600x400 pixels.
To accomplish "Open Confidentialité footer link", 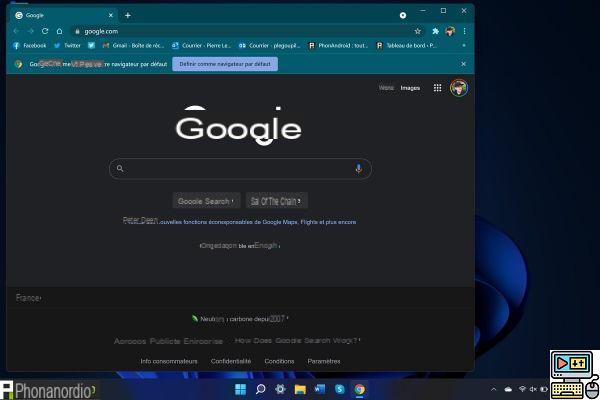I will pos(231,361).
